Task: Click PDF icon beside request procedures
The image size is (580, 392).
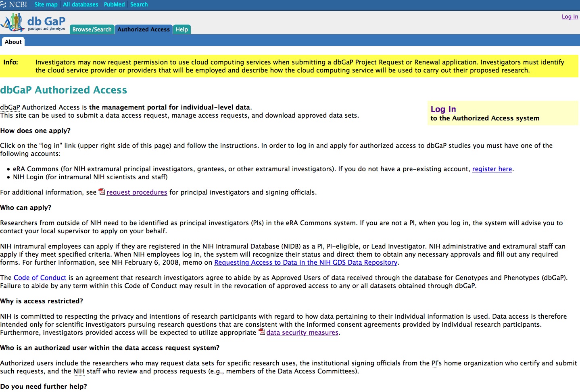Action: (x=102, y=192)
